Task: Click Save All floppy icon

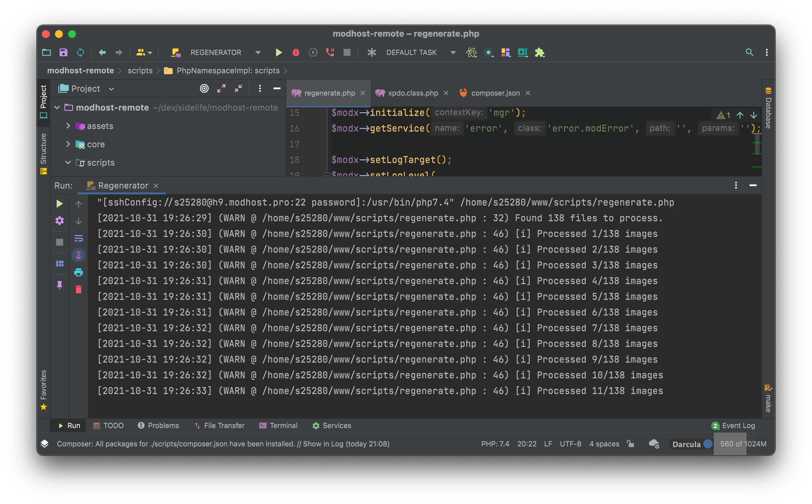Action: point(64,52)
